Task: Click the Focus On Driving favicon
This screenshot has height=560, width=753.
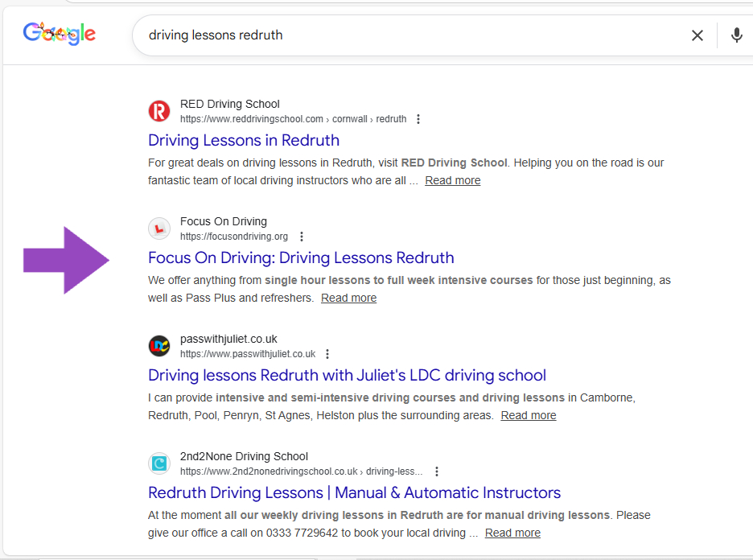Action: (159, 229)
